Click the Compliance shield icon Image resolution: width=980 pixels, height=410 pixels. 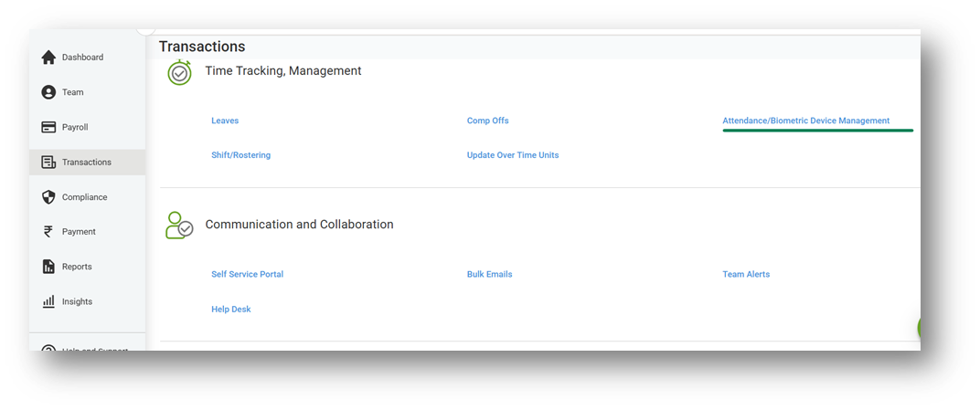48,197
